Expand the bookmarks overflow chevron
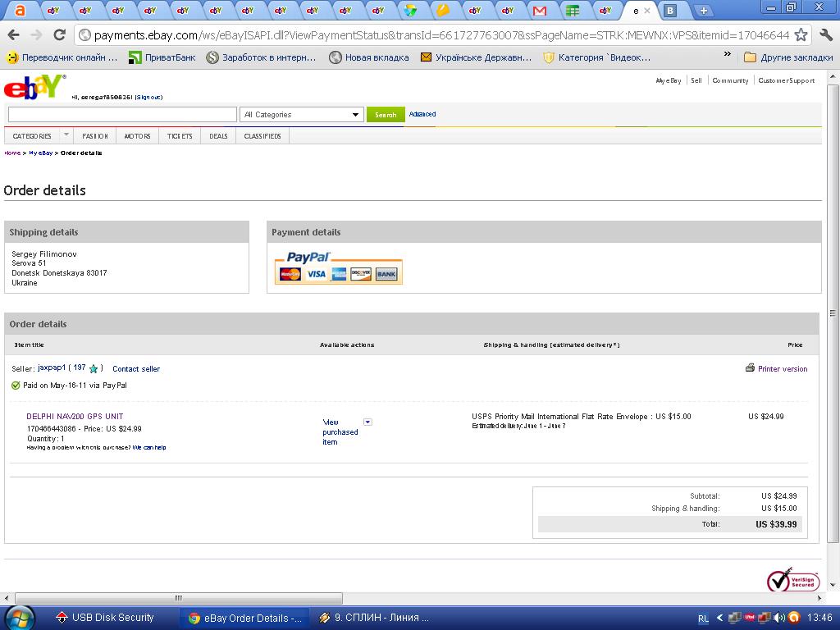 727,54
